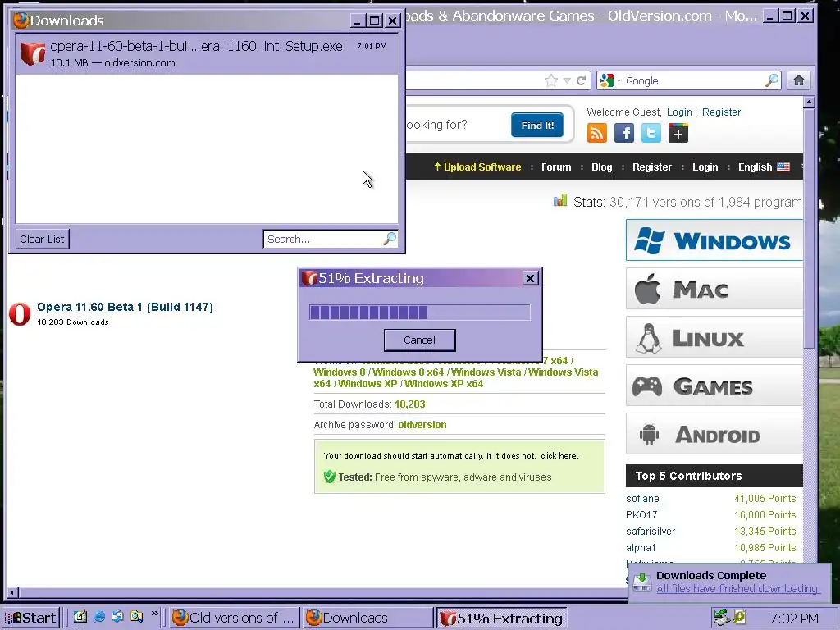The height and width of the screenshot is (630, 840).
Task: Open the Register link near Welcome Guest
Action: [721, 112]
